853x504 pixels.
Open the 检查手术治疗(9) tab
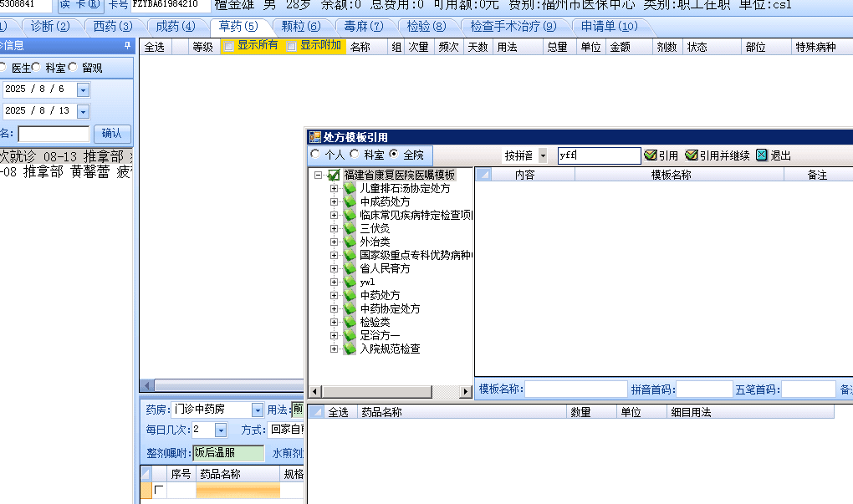coord(513,26)
